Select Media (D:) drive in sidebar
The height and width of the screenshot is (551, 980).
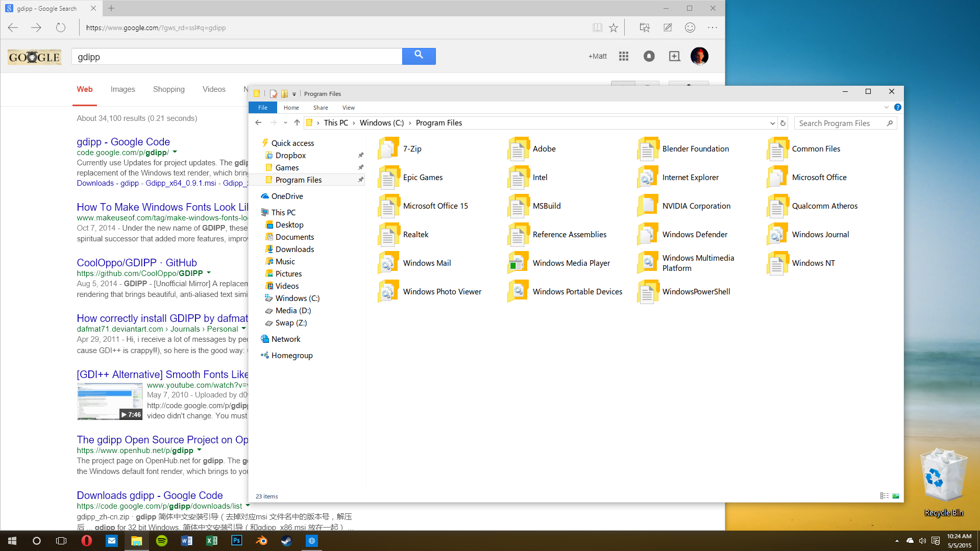pos(293,311)
